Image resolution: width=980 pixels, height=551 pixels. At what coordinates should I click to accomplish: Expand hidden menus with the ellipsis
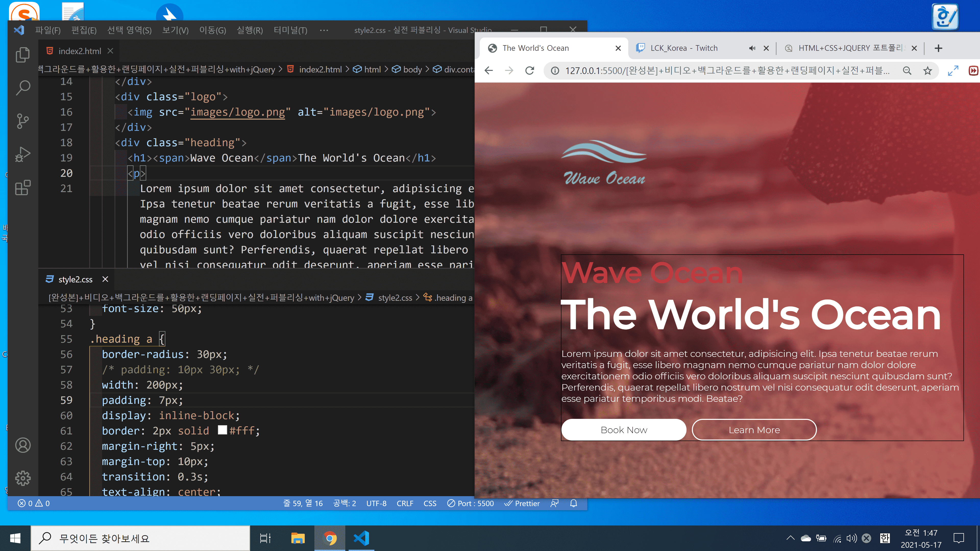click(324, 30)
